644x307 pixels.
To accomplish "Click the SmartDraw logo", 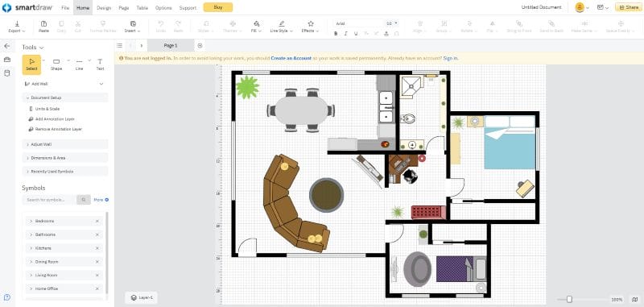I will pyautogui.click(x=28, y=8).
